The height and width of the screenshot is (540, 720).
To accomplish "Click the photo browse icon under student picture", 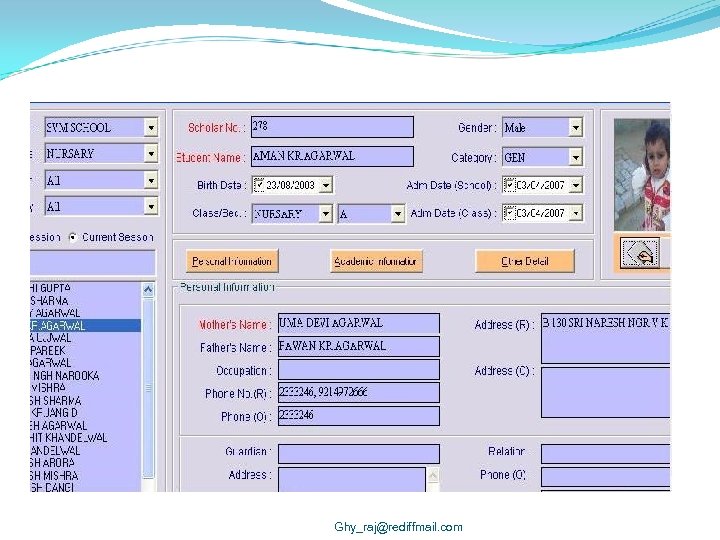I will coord(640,253).
